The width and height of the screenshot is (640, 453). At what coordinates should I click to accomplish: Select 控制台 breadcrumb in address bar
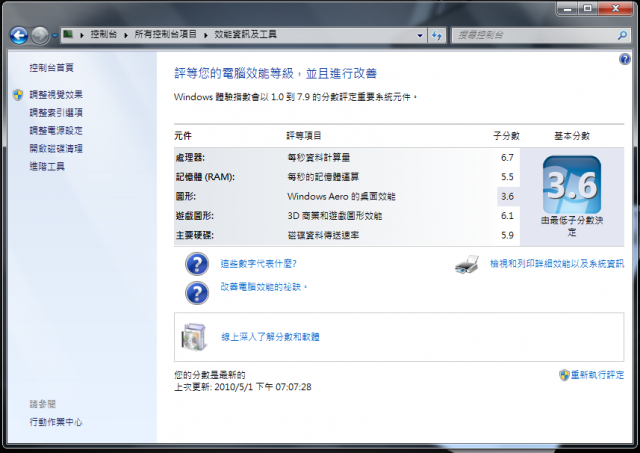point(104,34)
